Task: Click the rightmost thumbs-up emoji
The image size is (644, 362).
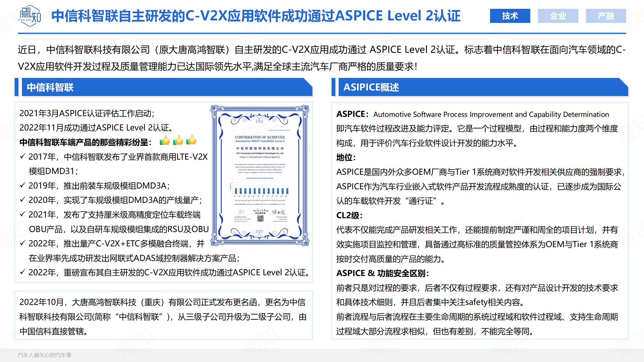Action: pyautogui.click(x=191, y=140)
